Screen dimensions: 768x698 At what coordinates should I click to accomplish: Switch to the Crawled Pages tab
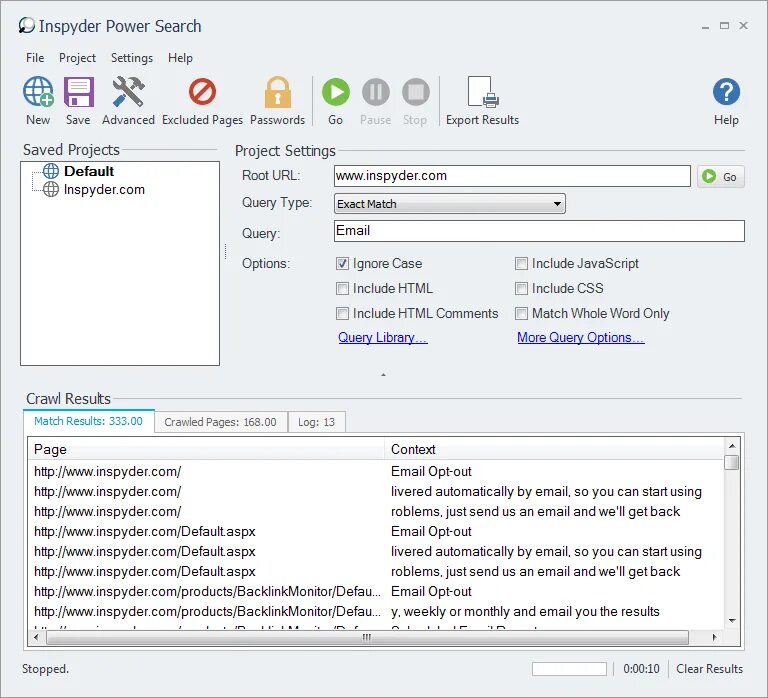(220, 422)
